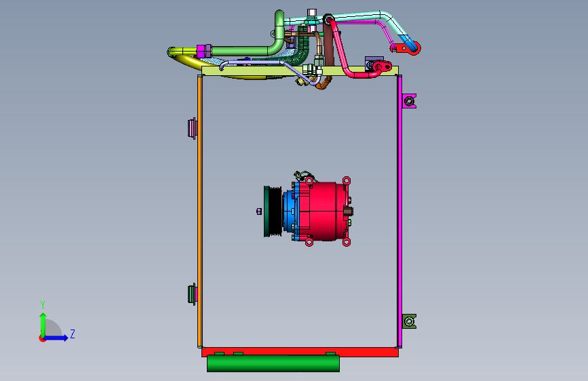Pick the upper right mounting bracket

click(x=409, y=101)
